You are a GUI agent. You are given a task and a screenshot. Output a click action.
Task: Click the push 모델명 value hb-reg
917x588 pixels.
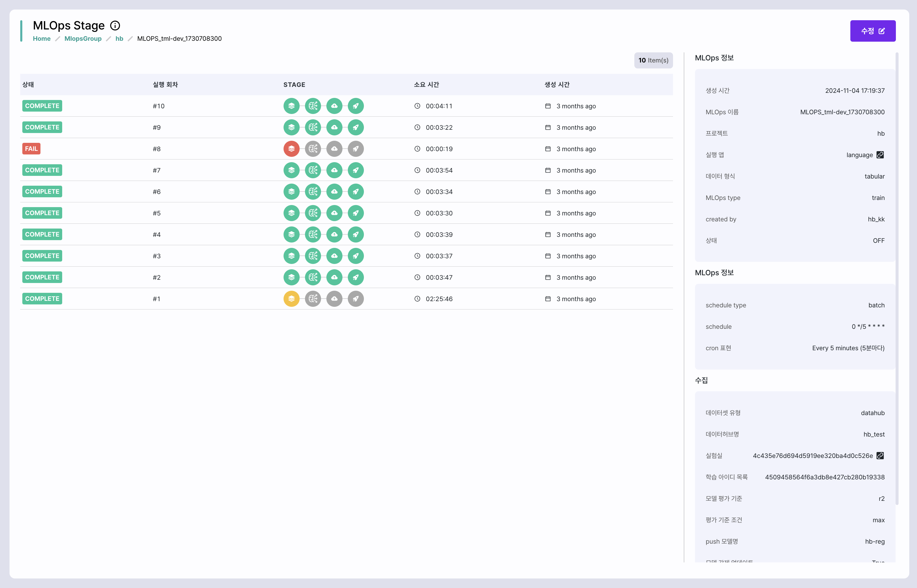pos(875,541)
